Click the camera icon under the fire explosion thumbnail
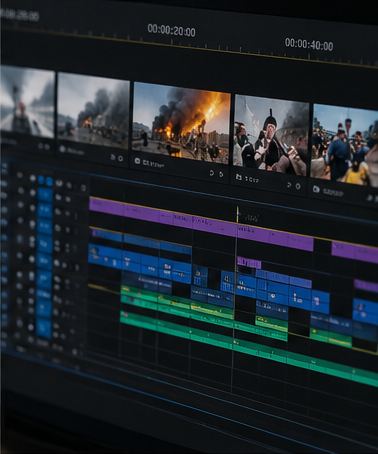The image size is (378, 454). [x=137, y=161]
